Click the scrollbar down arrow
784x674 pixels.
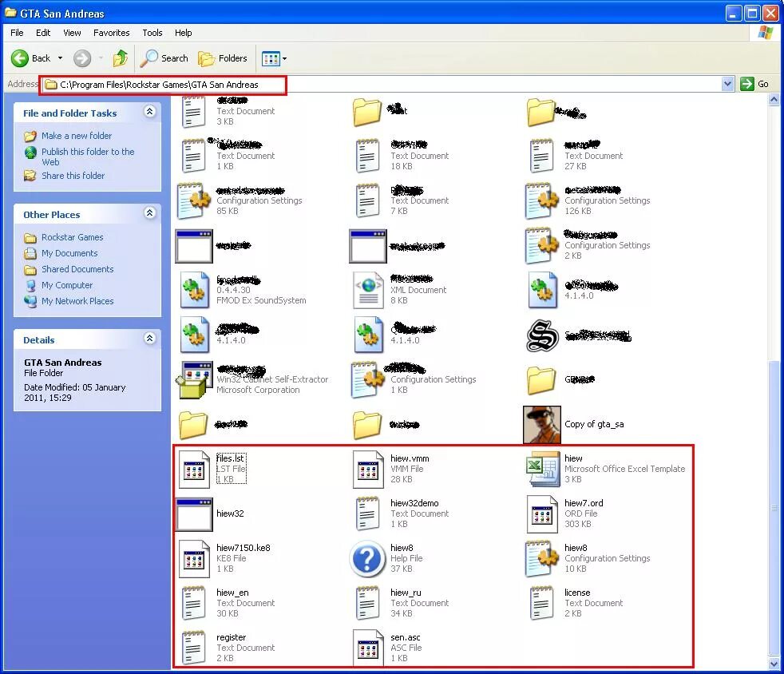pyautogui.click(x=774, y=664)
